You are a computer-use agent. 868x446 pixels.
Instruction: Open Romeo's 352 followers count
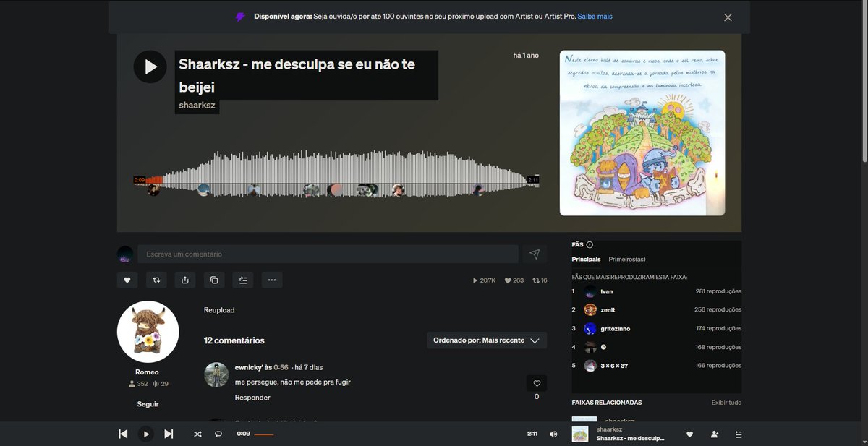coord(137,384)
